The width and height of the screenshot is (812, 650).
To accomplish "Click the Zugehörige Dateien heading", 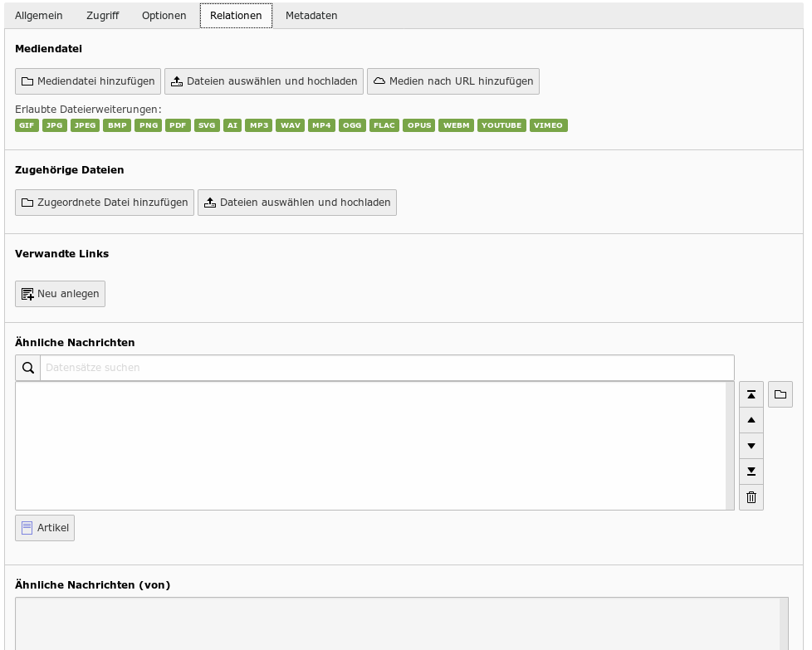I will pos(70,170).
